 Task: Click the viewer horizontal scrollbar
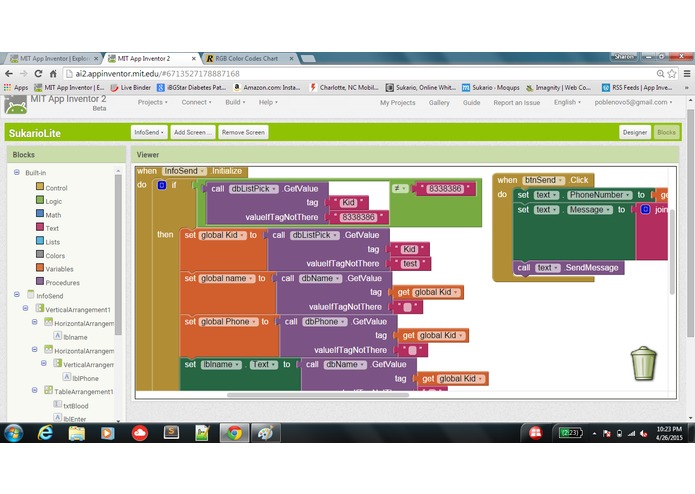[x=318, y=394]
